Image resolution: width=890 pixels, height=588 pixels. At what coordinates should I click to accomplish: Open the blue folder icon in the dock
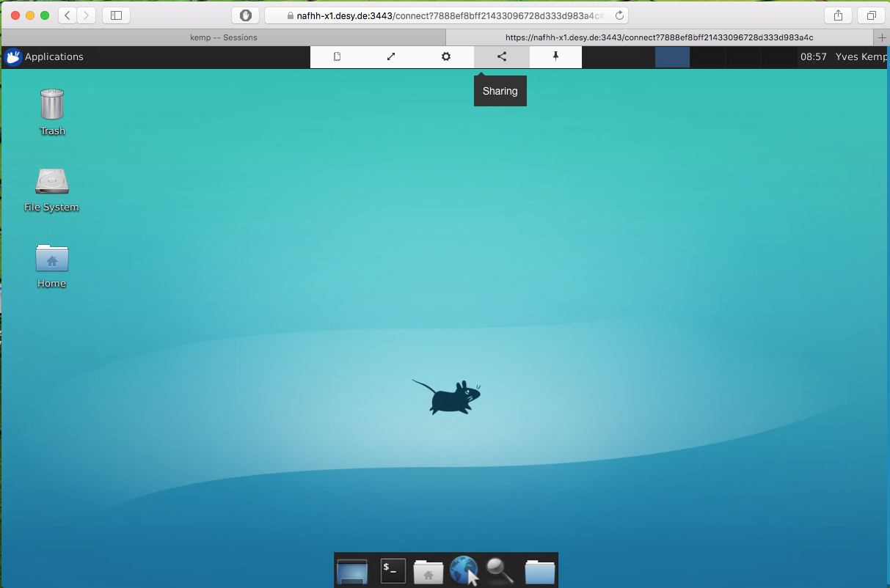click(x=540, y=570)
